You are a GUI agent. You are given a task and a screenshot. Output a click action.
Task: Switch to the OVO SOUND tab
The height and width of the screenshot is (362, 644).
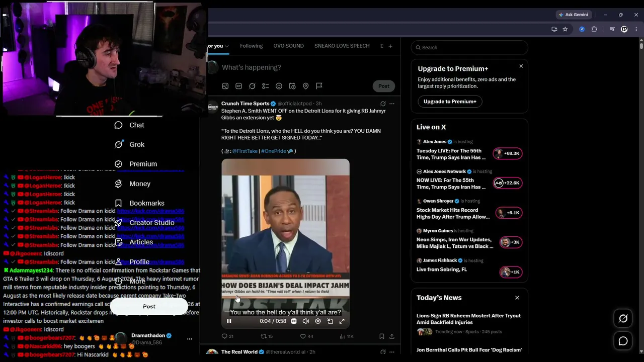click(288, 46)
